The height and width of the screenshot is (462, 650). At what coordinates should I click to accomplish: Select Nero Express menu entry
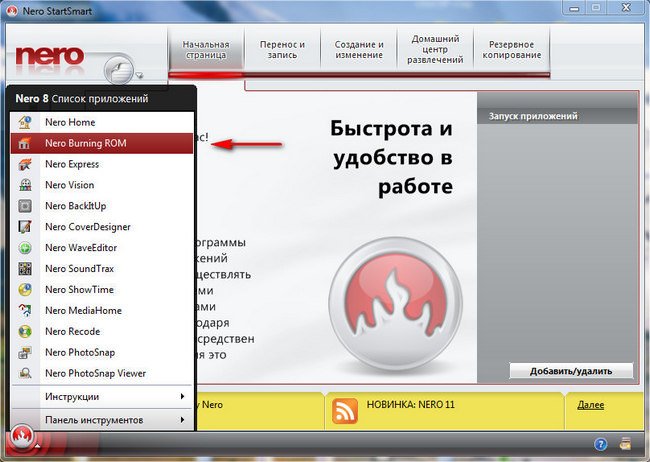[102, 164]
